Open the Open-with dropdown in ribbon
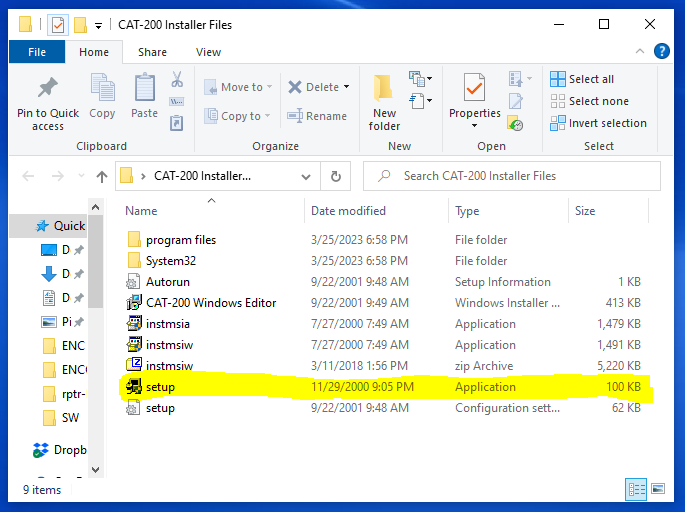Image resolution: width=685 pixels, height=512 pixels. click(520, 79)
